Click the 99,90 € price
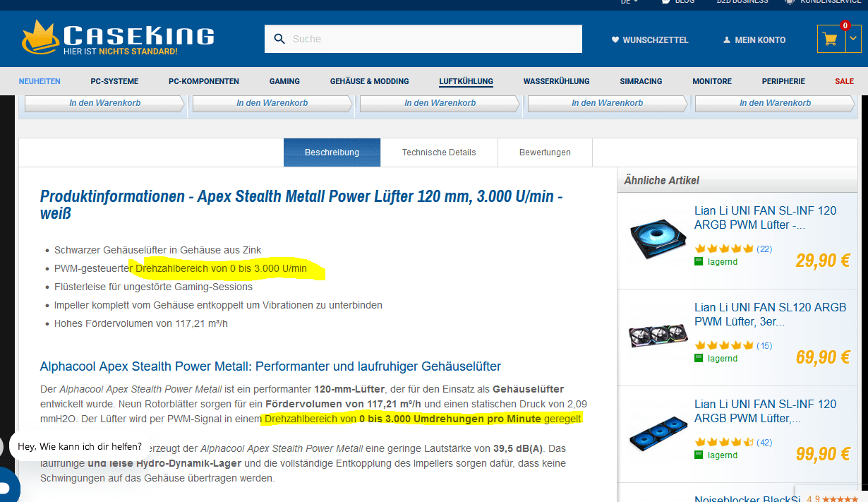 pos(823,454)
